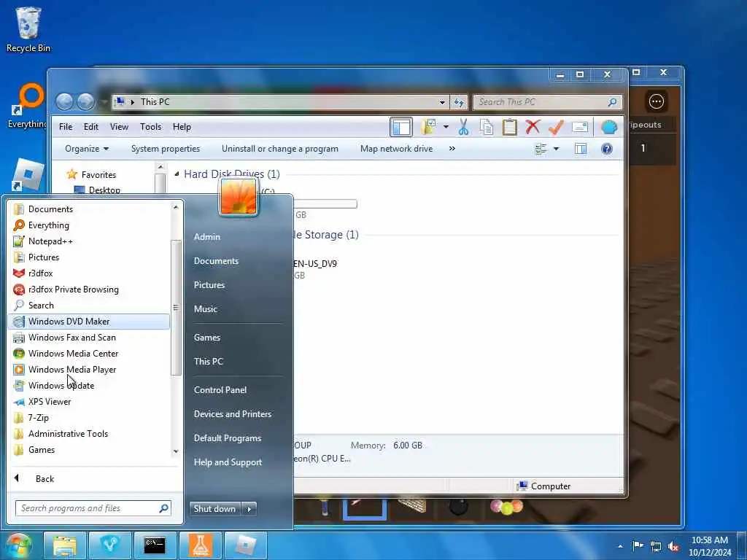Click the Copy icon in toolbar
Viewport: 747px width, 560px height.
coord(487,127)
